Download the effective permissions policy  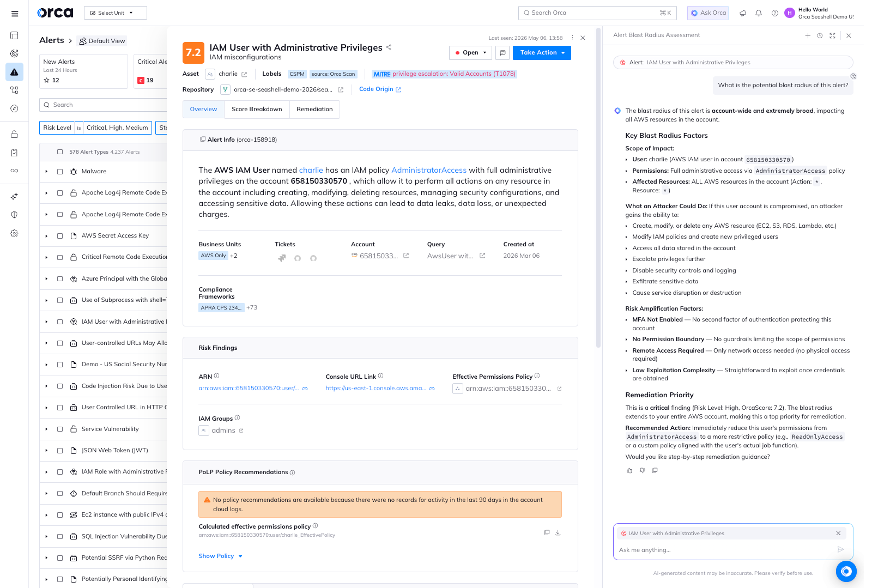558,532
